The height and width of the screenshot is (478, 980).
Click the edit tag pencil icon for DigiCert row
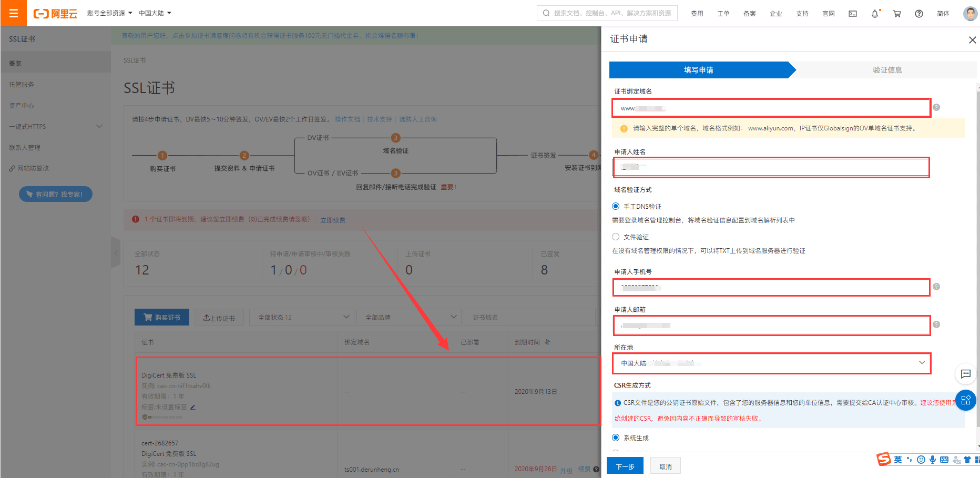click(193, 407)
